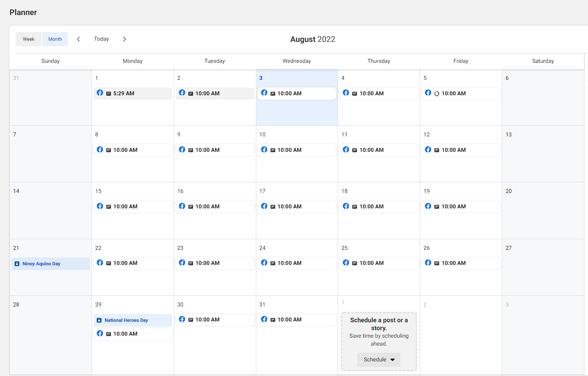Click Facebook icon on August 31 post
588x376 pixels.
pyautogui.click(x=264, y=319)
